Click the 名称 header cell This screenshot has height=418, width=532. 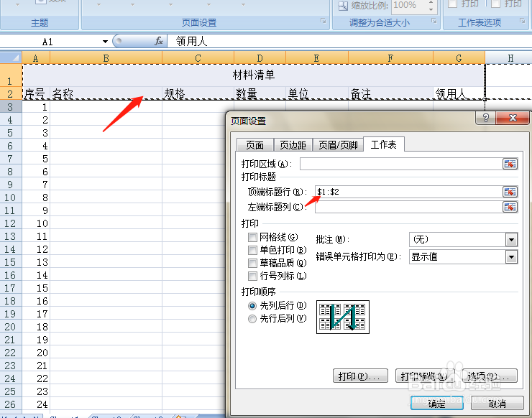106,93
